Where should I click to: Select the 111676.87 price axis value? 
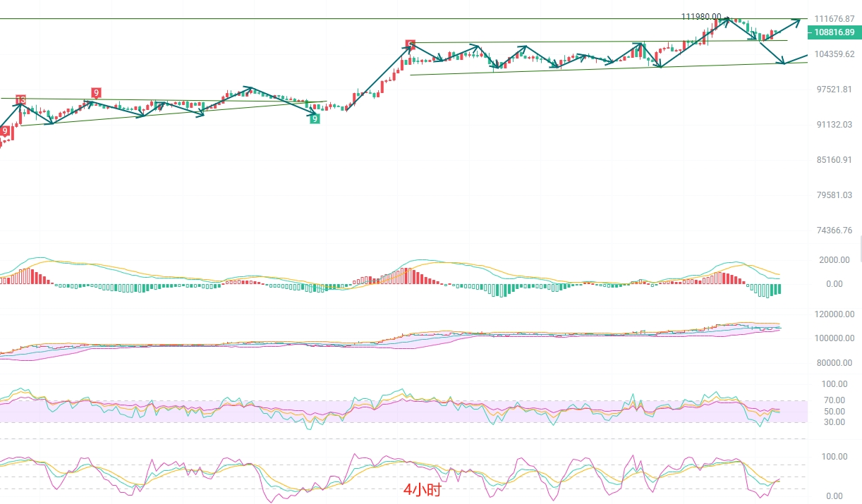(834, 19)
